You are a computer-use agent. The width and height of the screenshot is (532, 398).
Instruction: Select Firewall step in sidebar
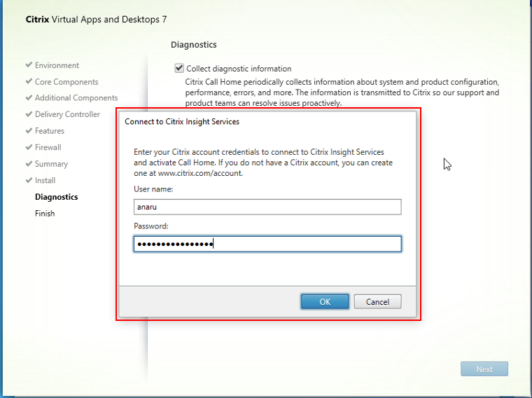pos(48,147)
